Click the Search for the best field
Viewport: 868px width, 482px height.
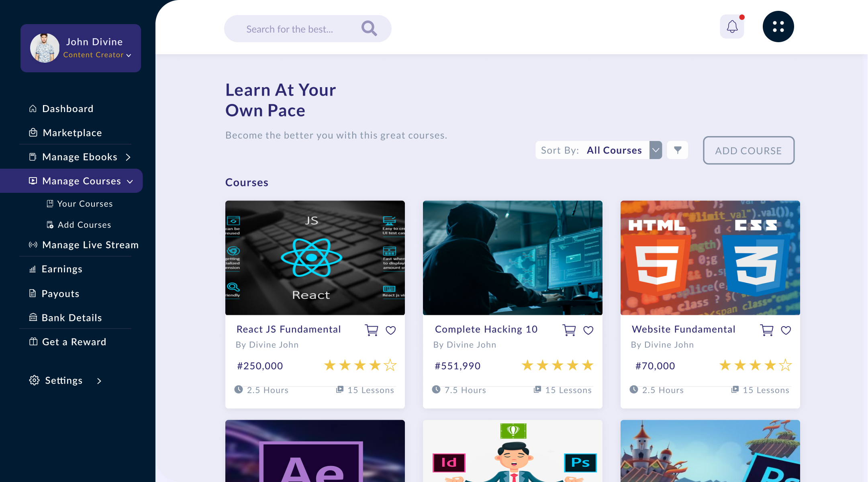(x=290, y=29)
